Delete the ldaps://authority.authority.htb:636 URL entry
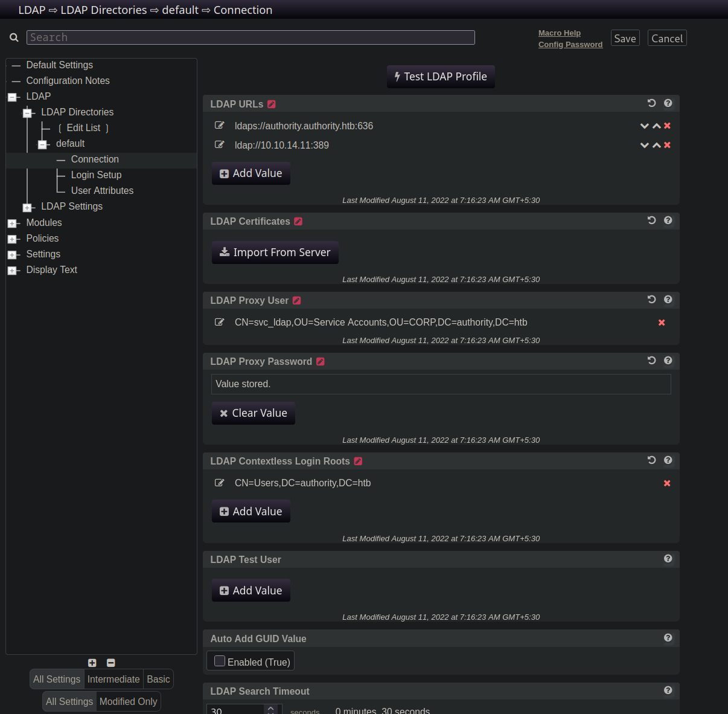The image size is (728, 714). pyautogui.click(x=667, y=126)
